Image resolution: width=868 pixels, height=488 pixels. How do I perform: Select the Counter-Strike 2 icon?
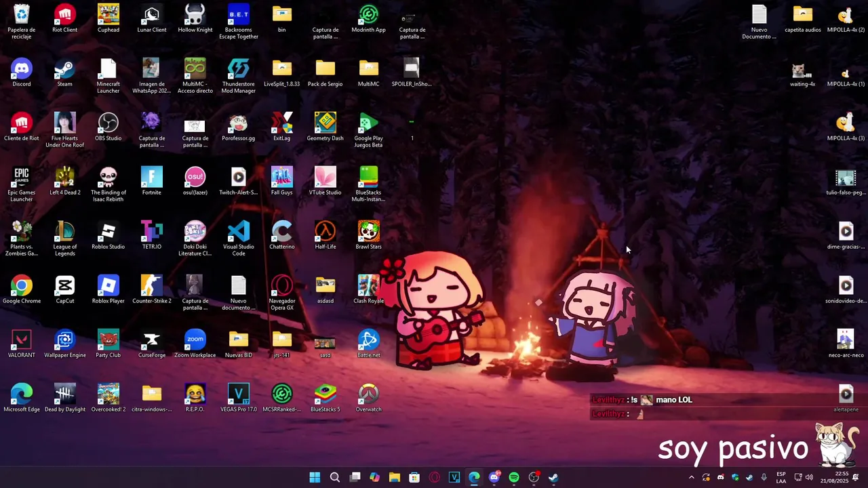click(152, 290)
